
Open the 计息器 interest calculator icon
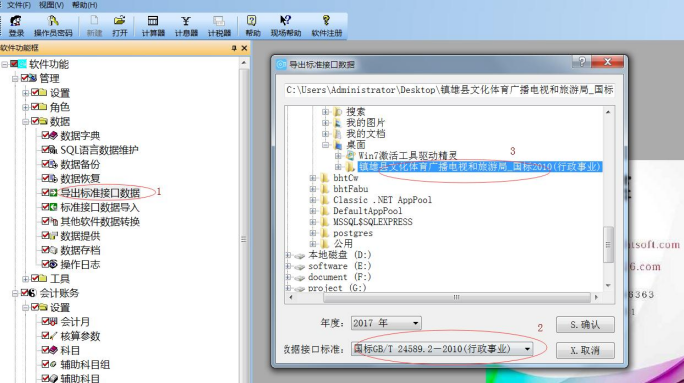coord(186,26)
